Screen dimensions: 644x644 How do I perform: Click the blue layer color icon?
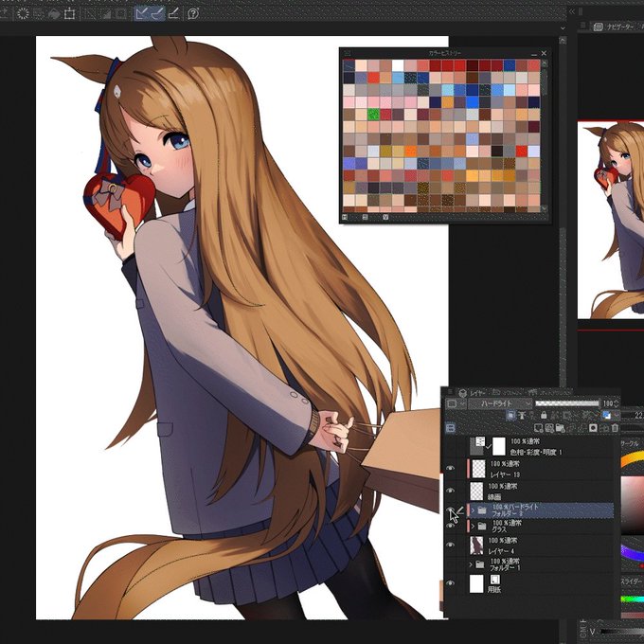pyautogui.click(x=607, y=415)
